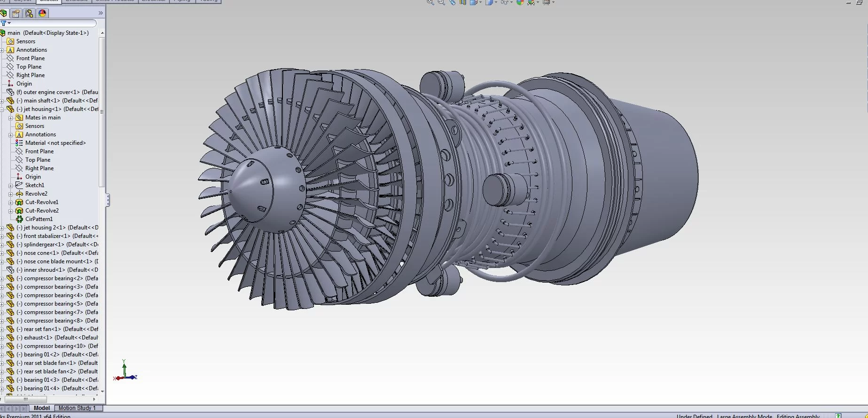
Task: Open the ConfigurationManager tab icon
Action: (29, 13)
